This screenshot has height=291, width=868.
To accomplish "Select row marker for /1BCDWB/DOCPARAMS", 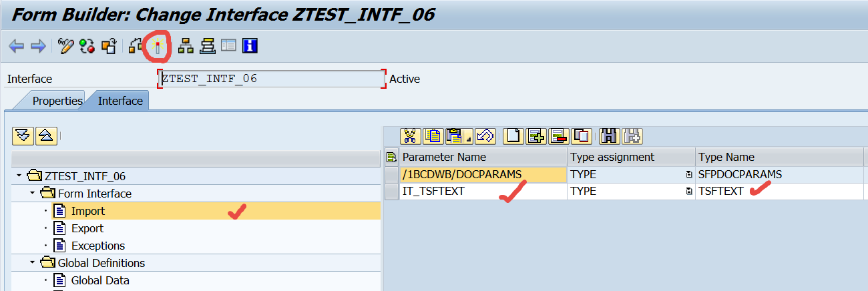I will pos(392,174).
